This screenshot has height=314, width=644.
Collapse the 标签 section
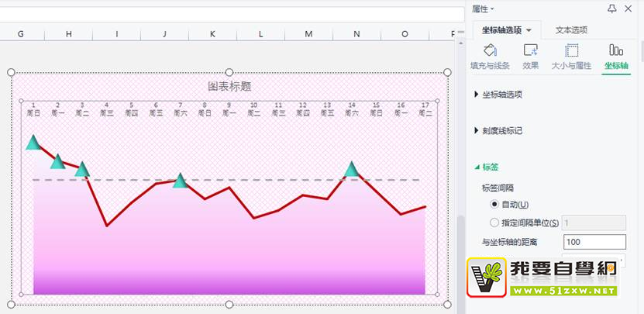point(490,167)
